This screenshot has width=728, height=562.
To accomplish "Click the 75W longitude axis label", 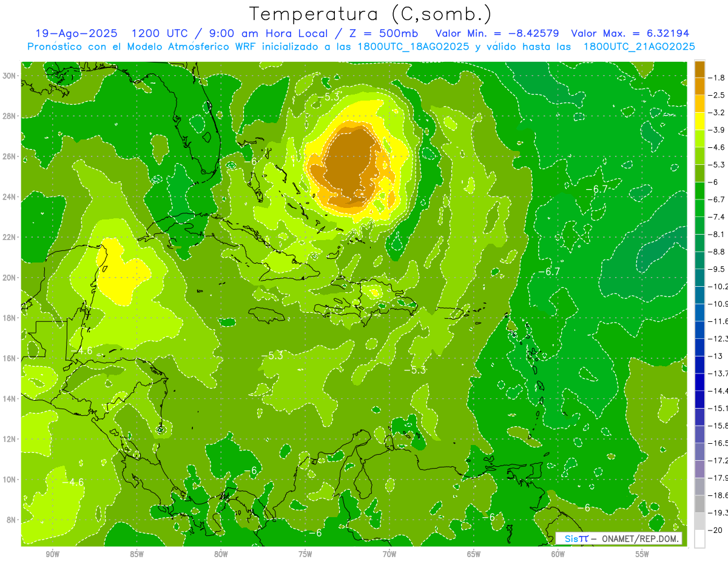I will [305, 554].
